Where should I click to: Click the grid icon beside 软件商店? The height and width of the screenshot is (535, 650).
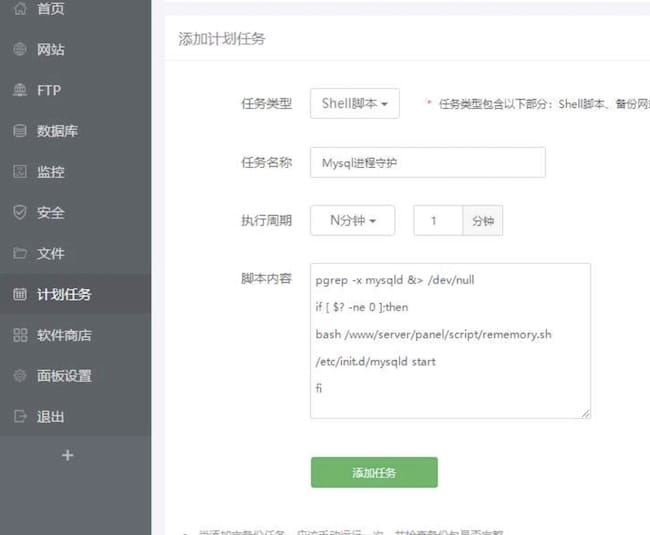(20, 335)
